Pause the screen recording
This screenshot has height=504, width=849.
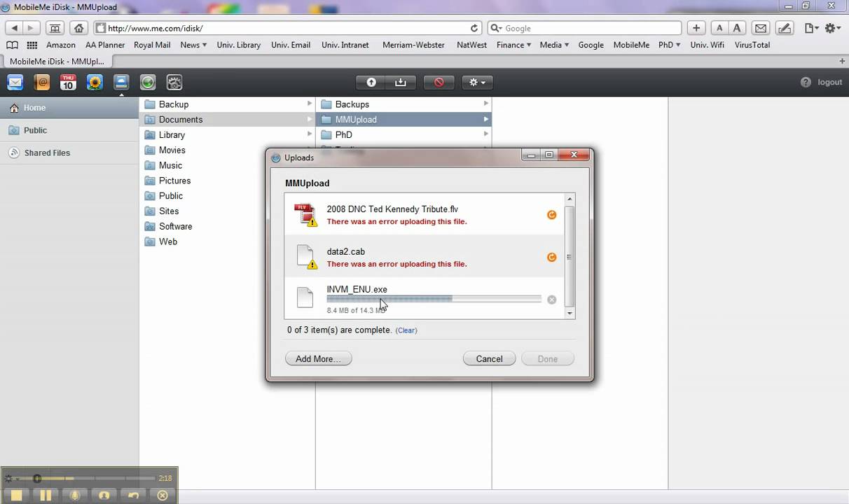[46, 495]
